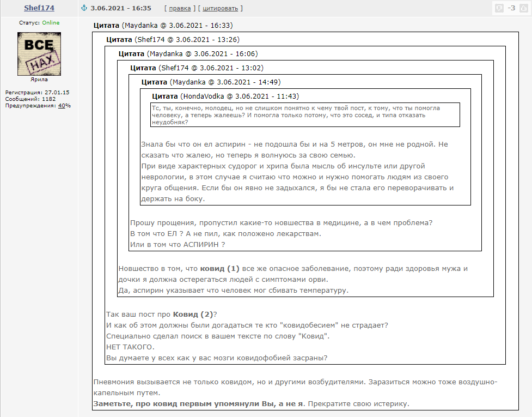Click line 'Да, аспирин указывает что человек мог сбивать'
This screenshot has width=532, height=417.
tap(234, 291)
